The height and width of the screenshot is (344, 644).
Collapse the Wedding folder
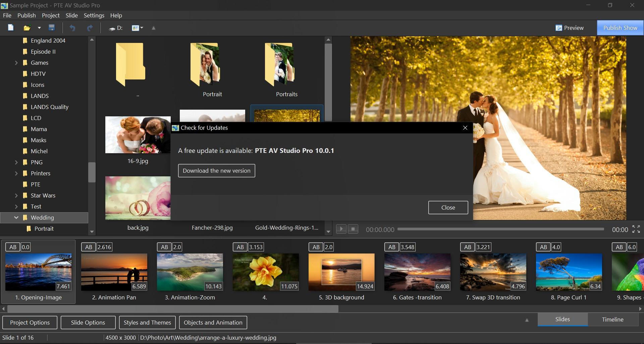[16, 218]
